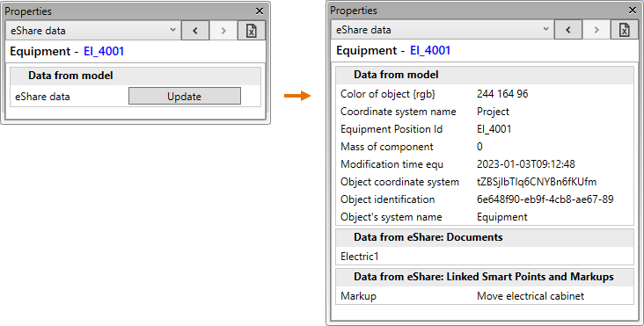Select the Move electrical cabinet markup

[531, 296]
